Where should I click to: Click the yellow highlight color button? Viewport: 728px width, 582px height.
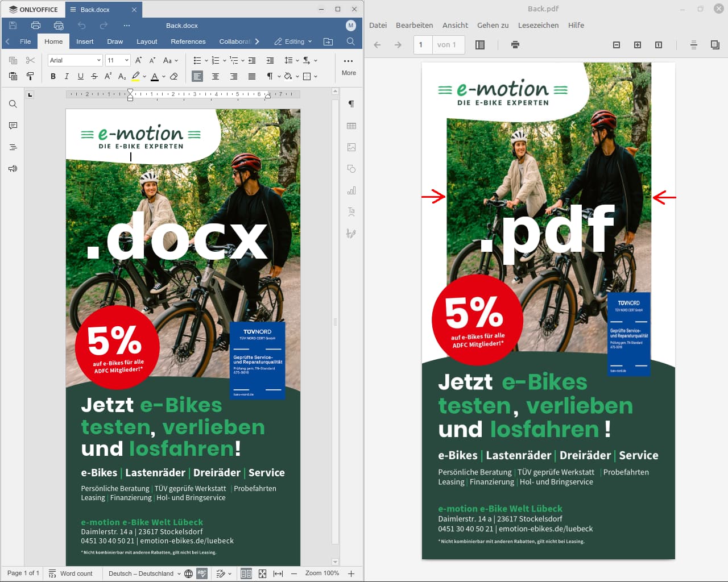135,76
